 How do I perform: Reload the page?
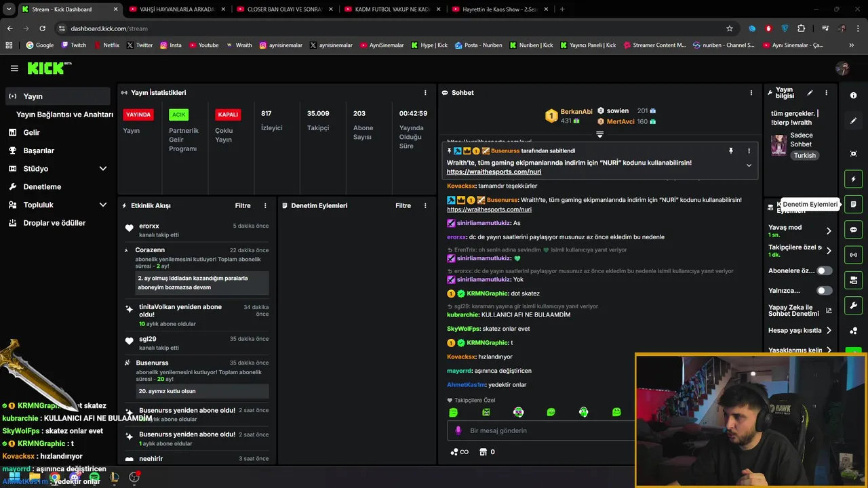point(42,28)
